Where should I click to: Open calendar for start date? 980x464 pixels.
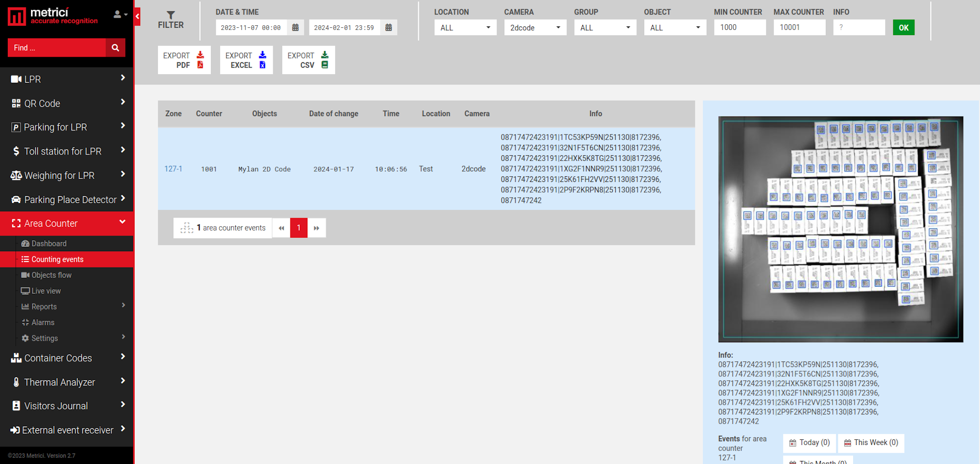[296, 27]
